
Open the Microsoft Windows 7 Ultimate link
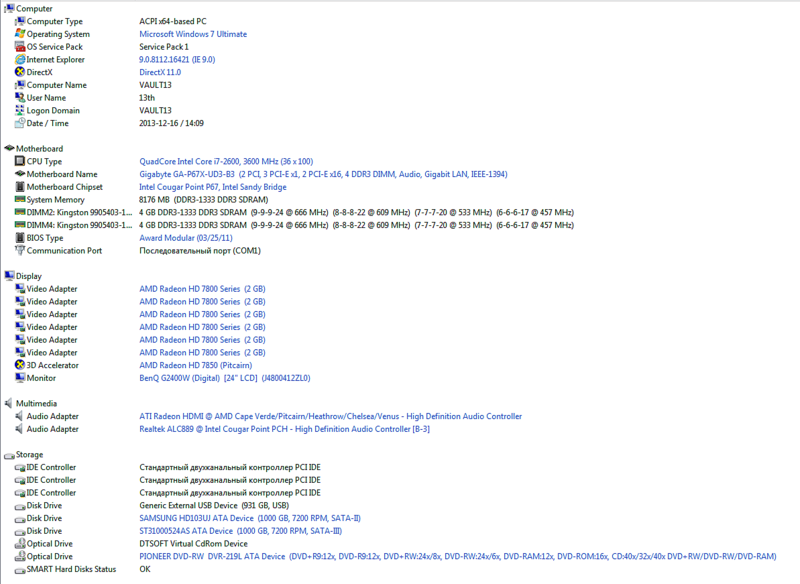coord(193,34)
